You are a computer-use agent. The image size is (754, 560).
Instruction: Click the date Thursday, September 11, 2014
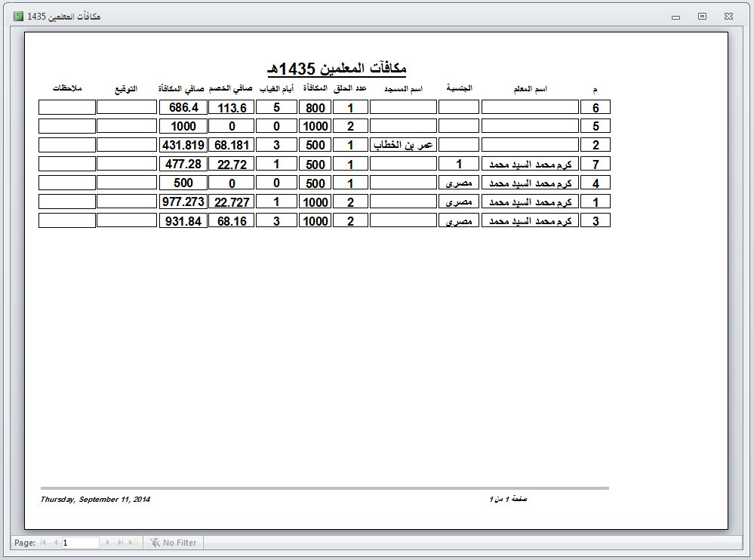click(95, 500)
